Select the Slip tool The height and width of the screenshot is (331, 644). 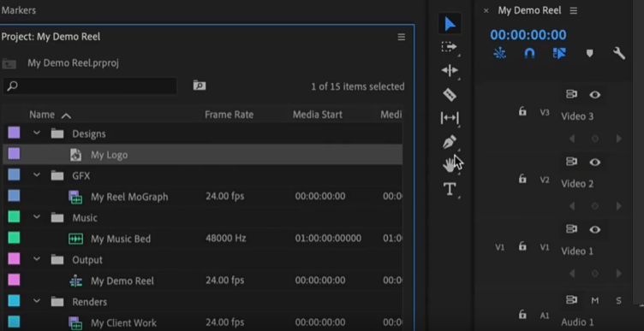450,118
